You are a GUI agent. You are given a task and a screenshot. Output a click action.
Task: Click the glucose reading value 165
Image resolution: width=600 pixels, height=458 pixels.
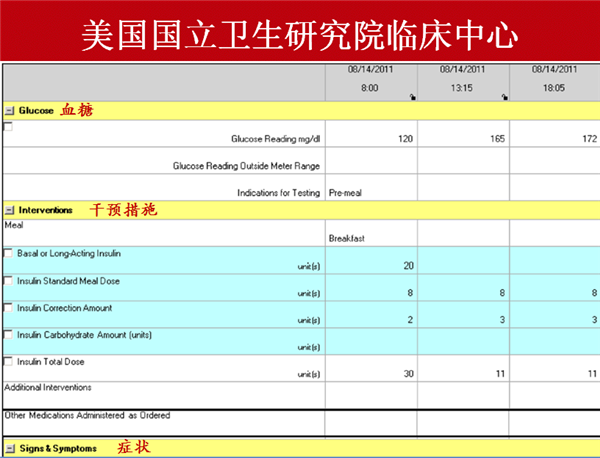click(497, 139)
